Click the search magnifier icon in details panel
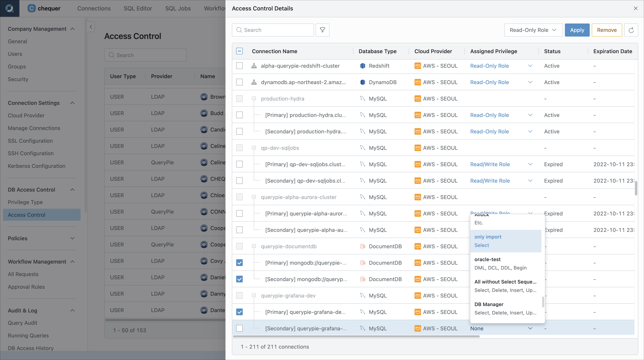644x360 pixels. [239, 30]
